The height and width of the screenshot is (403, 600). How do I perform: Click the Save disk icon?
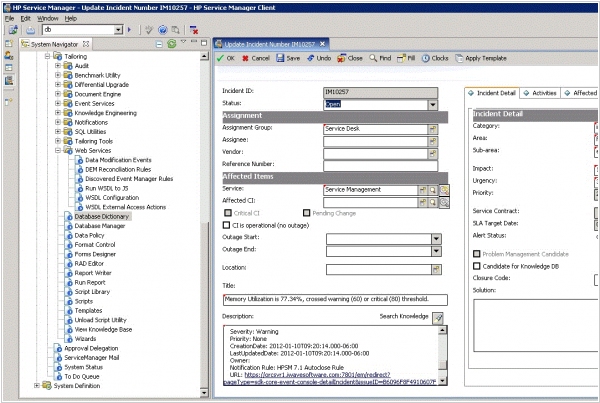coord(280,58)
